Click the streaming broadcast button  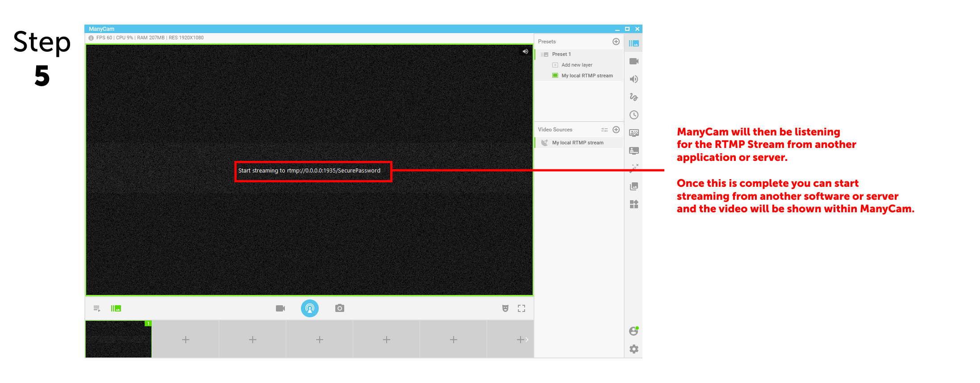coord(309,308)
